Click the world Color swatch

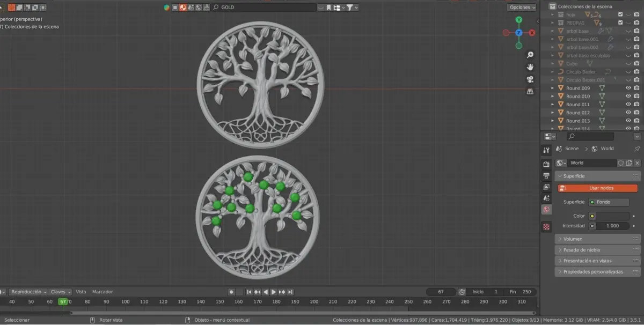coord(612,216)
